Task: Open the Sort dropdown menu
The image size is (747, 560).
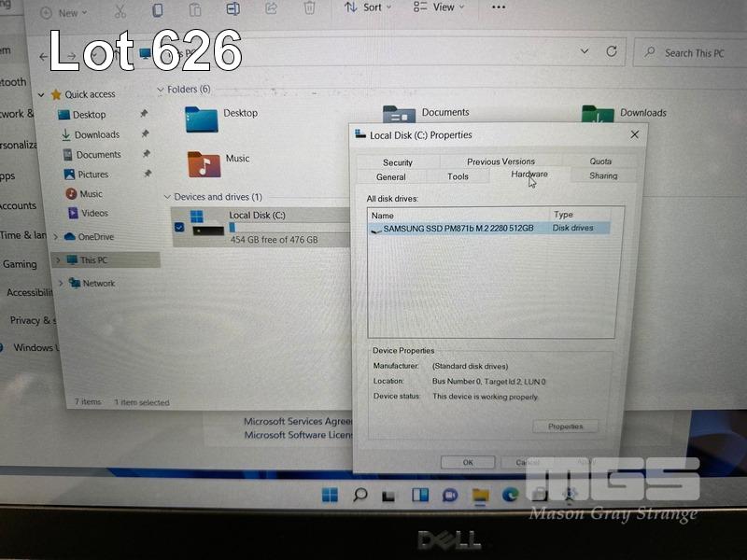Action: click(x=365, y=7)
